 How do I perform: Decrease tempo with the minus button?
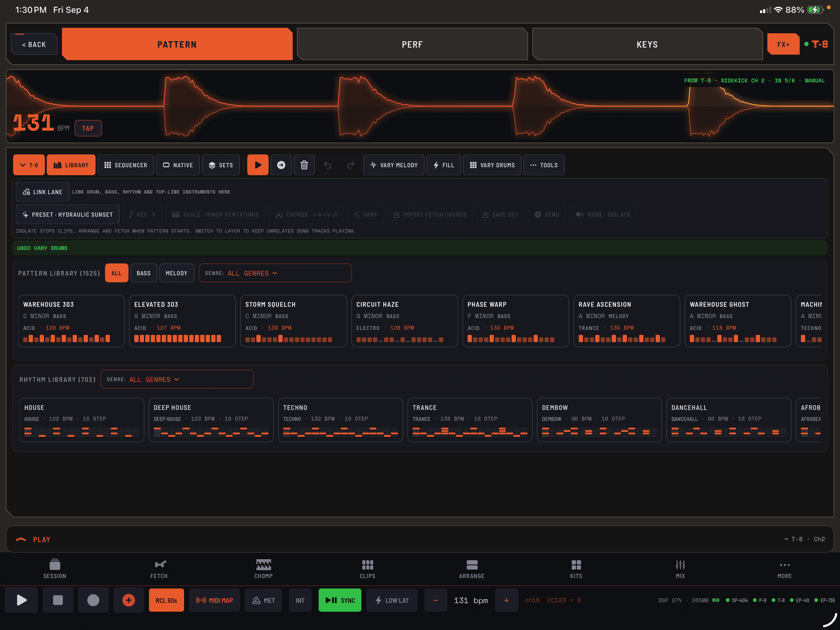(x=436, y=600)
